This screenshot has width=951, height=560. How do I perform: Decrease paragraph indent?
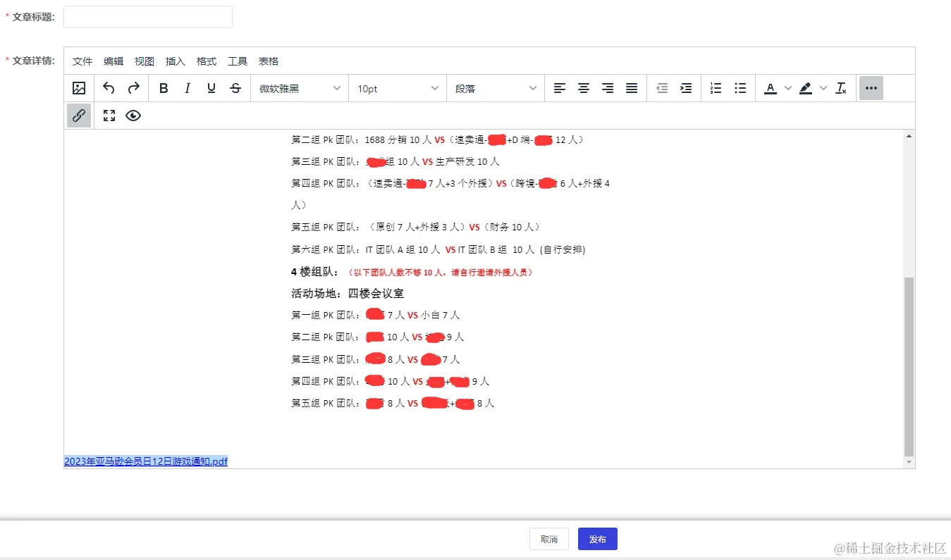662,88
